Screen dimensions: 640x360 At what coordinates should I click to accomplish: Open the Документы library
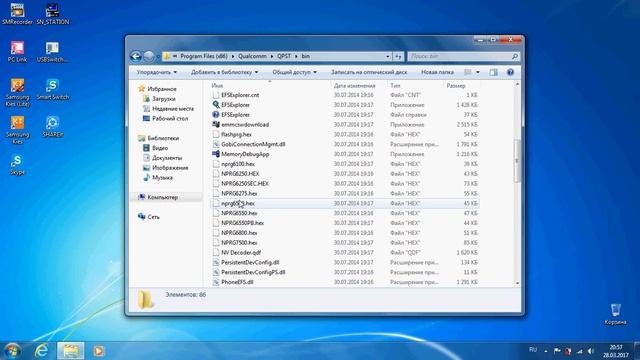click(x=167, y=158)
